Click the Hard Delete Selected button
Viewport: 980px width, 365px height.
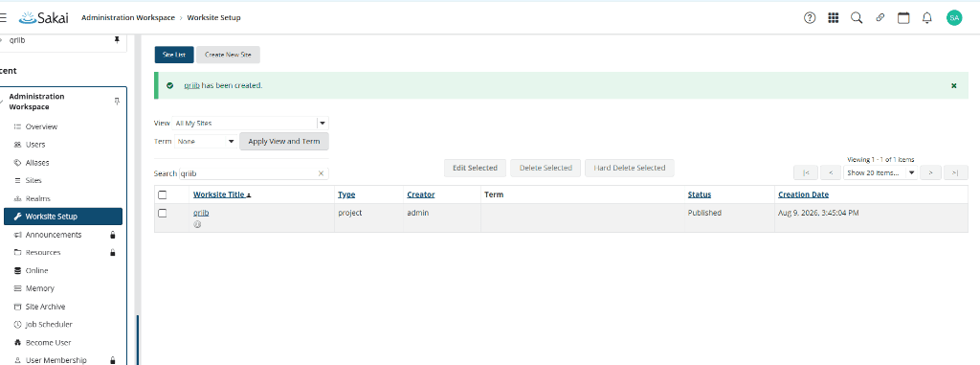pos(630,168)
